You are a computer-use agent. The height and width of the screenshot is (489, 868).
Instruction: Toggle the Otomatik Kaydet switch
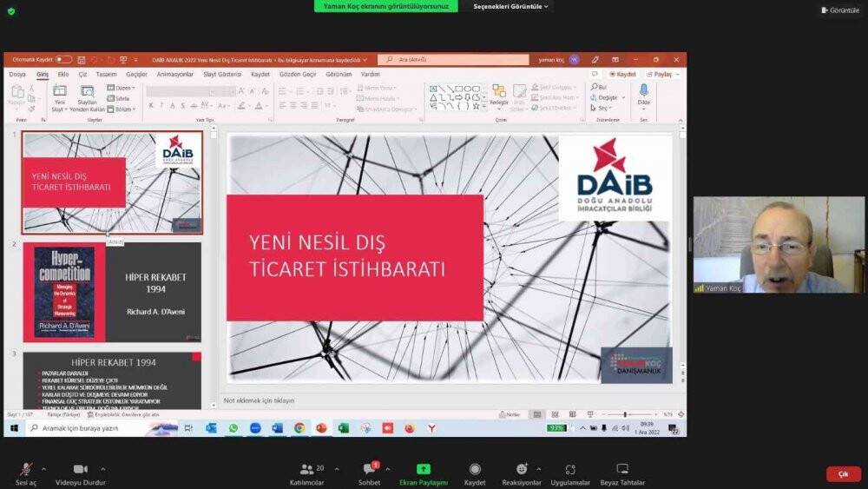click(63, 60)
